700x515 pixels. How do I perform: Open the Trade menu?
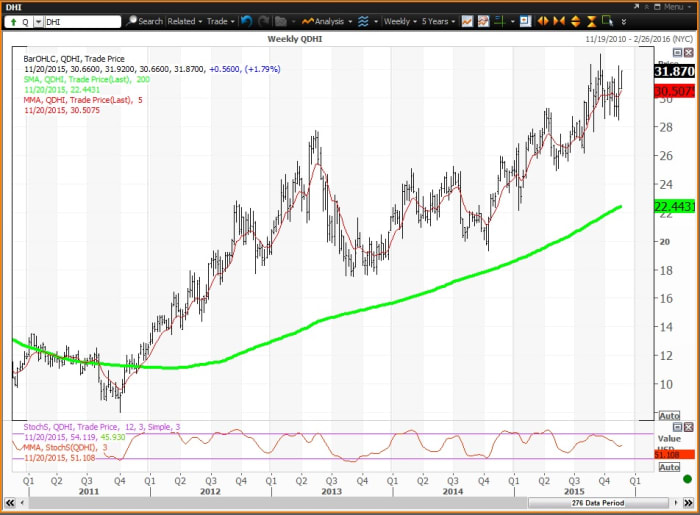(219, 20)
